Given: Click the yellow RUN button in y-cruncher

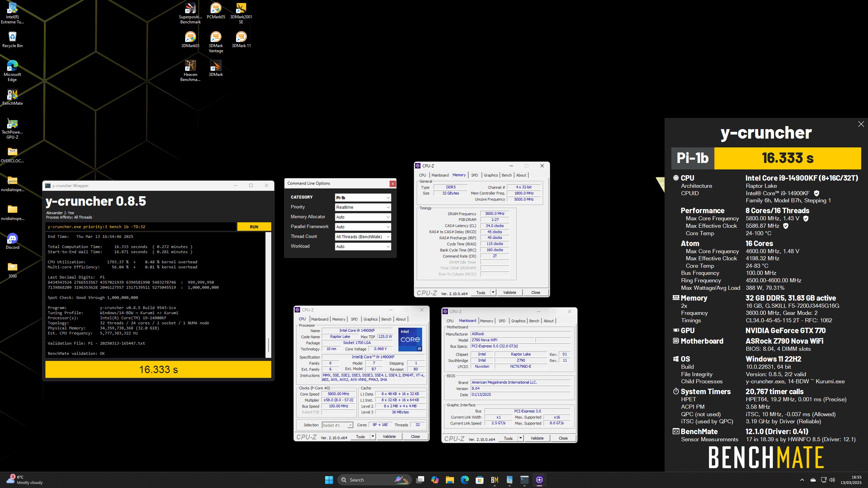Looking at the screenshot, I should pos(254,227).
